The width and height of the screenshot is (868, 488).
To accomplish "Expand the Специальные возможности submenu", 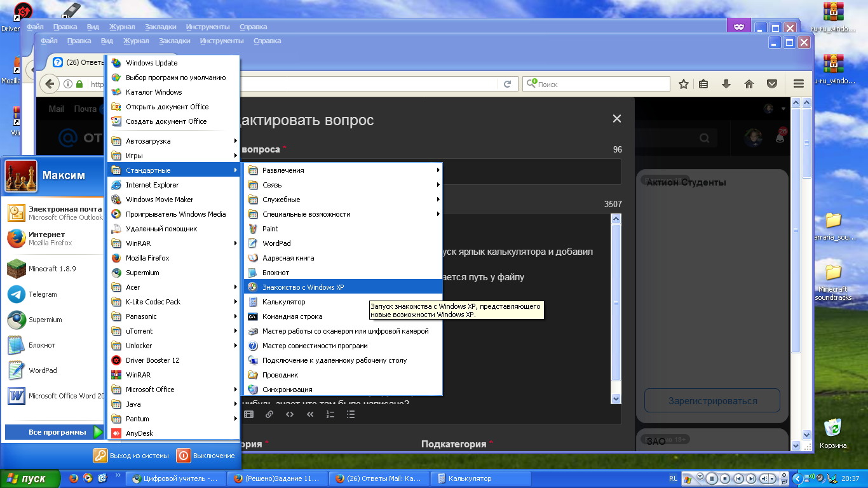I will 343,214.
